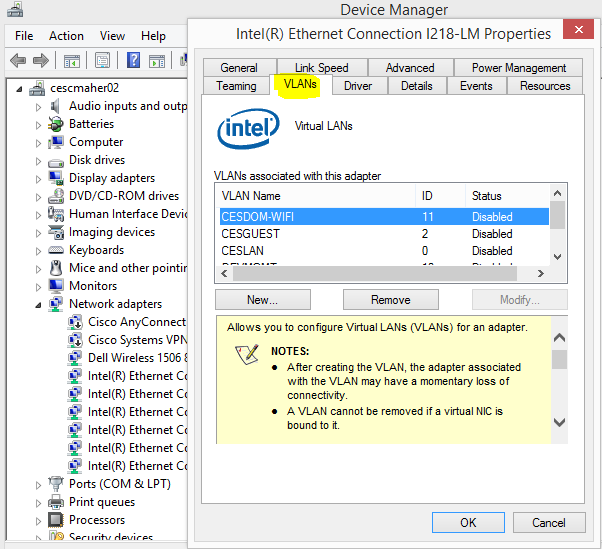This screenshot has width=602, height=549.
Task: Collapse the cescmaher02 root node
Action: tap(19, 89)
